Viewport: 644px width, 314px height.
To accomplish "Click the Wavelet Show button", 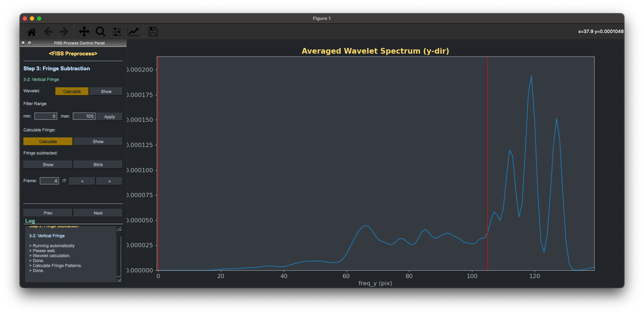I will click(106, 91).
